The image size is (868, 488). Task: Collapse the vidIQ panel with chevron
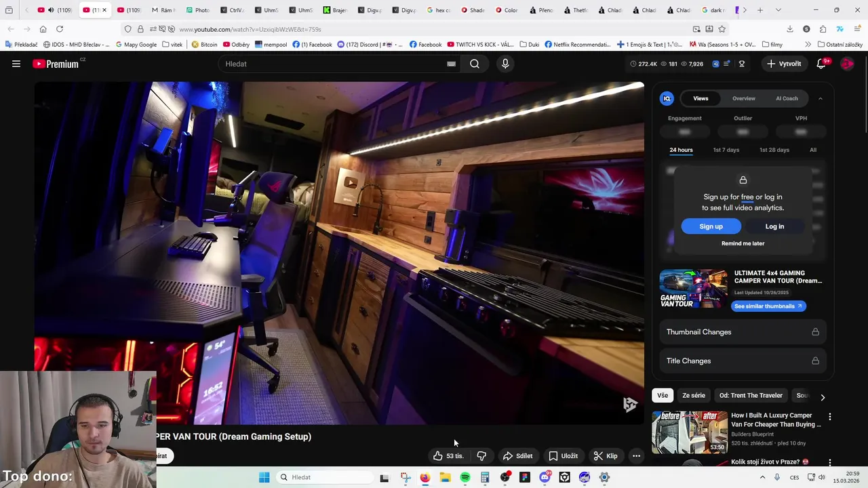pyautogui.click(x=821, y=98)
